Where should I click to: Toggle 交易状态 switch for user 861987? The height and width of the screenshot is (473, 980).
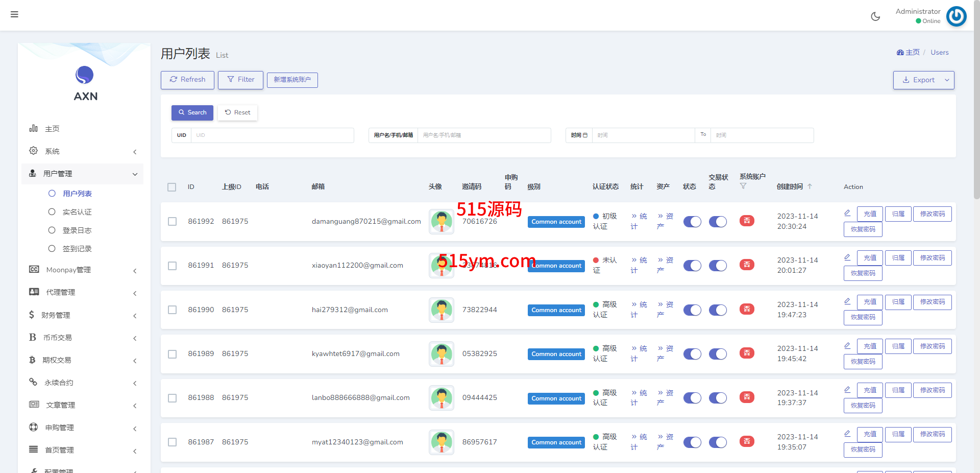(718, 442)
